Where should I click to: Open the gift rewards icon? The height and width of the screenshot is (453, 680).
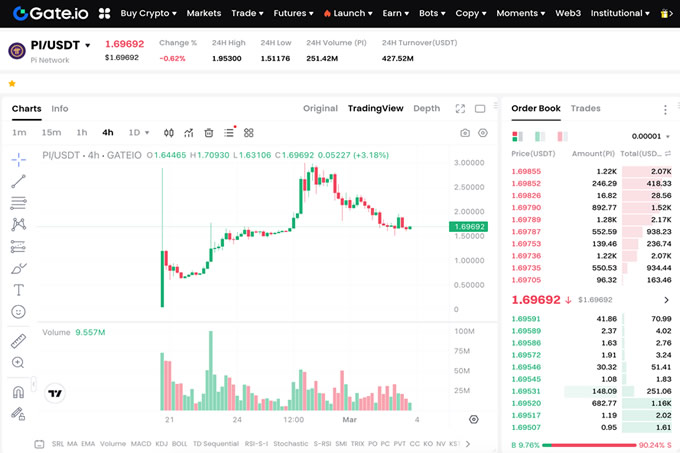pos(664,13)
